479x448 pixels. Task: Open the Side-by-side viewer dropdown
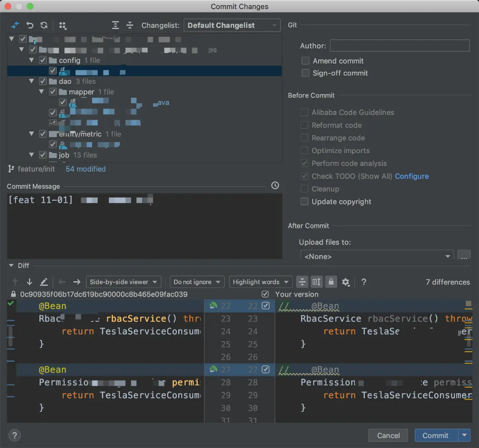coord(124,282)
